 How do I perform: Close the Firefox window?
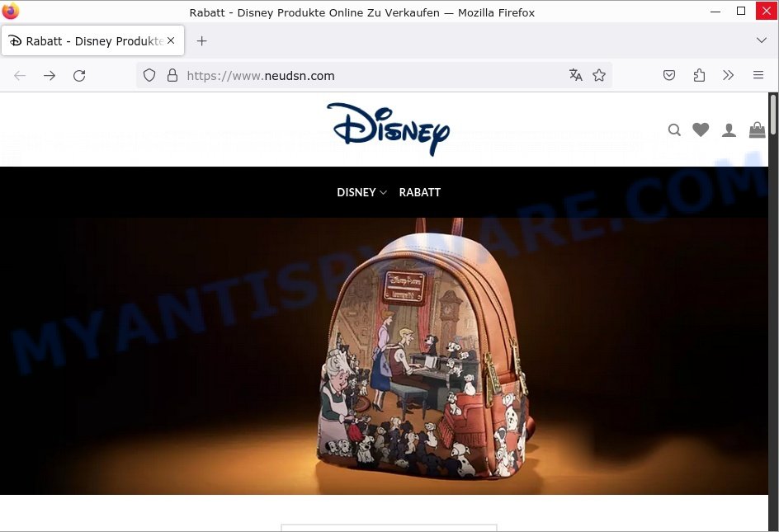[767, 11]
